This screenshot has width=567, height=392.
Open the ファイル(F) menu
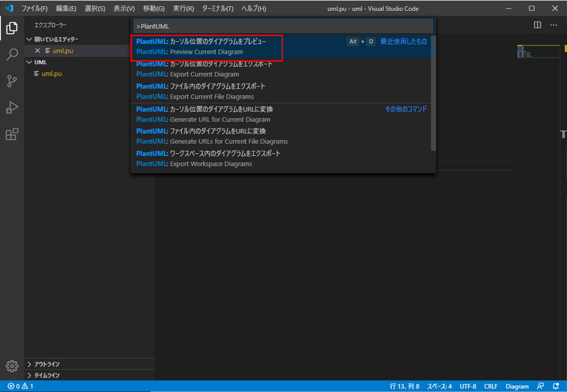point(35,9)
